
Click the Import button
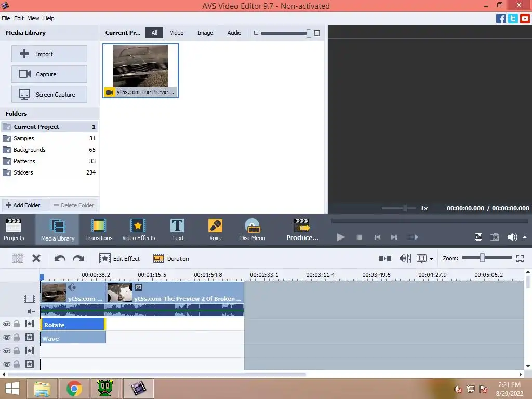pos(49,54)
